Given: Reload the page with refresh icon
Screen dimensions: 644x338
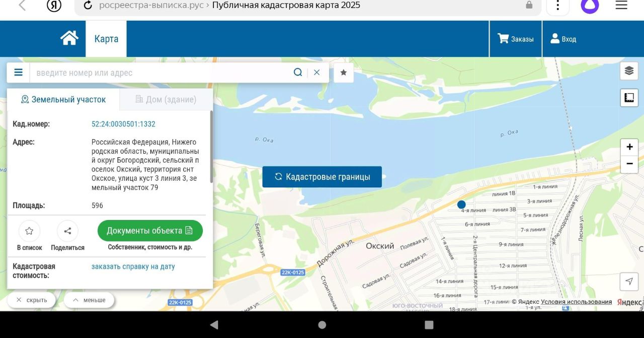Looking at the screenshot, I should click(x=88, y=6).
